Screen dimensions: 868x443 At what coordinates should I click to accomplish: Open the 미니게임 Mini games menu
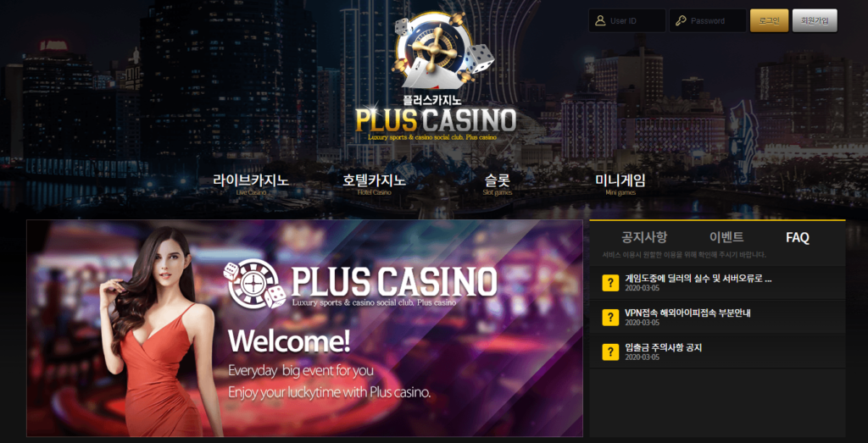tap(620, 184)
